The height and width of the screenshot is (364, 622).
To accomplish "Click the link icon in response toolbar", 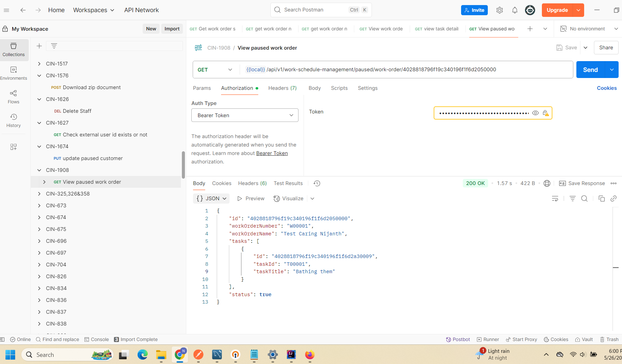I will (x=614, y=199).
